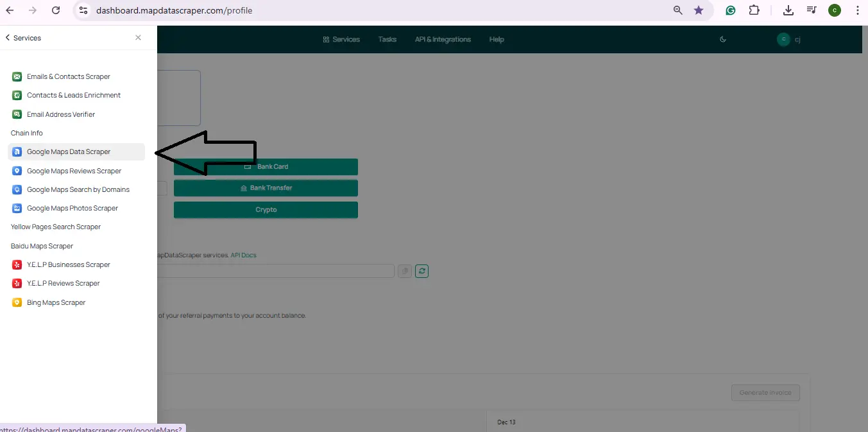Open the Tasks menu item

tap(387, 39)
